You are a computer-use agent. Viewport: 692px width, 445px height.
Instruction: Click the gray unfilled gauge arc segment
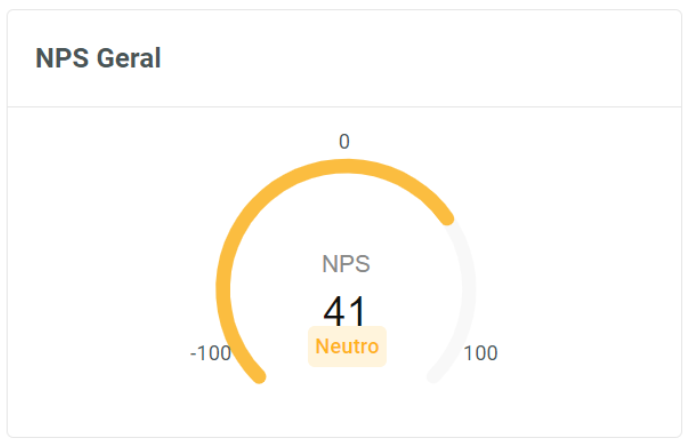click(x=468, y=290)
